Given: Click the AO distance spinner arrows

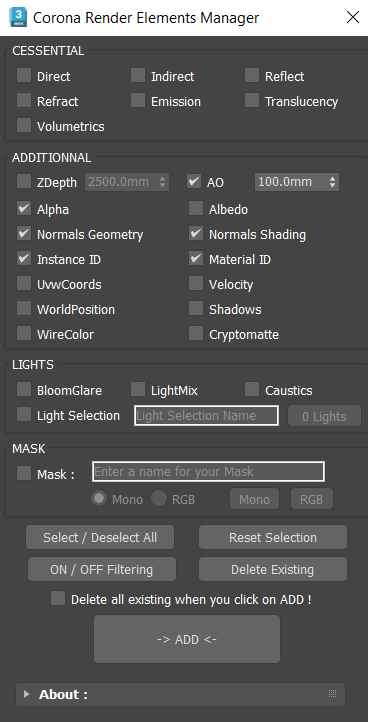Looking at the screenshot, I should pyautogui.click(x=333, y=182).
